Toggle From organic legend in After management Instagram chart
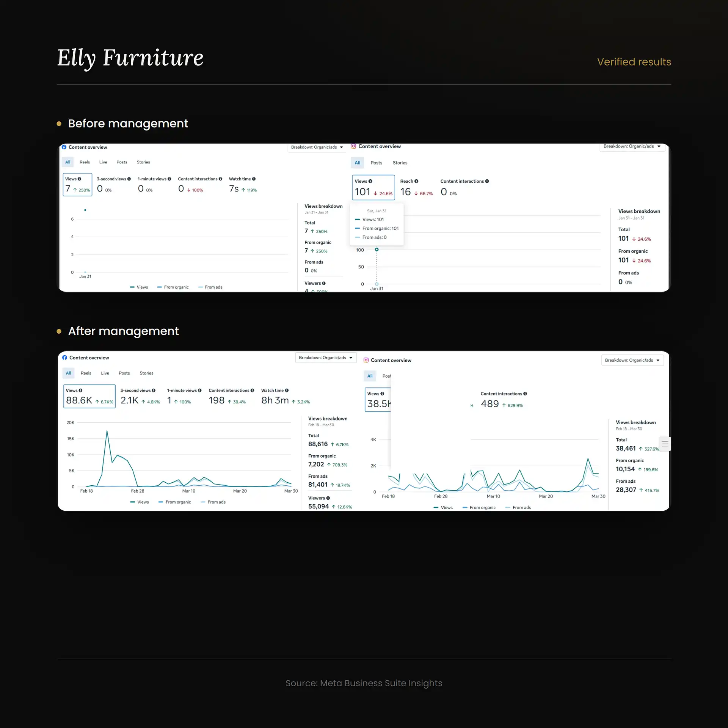728x728 pixels. point(479,507)
